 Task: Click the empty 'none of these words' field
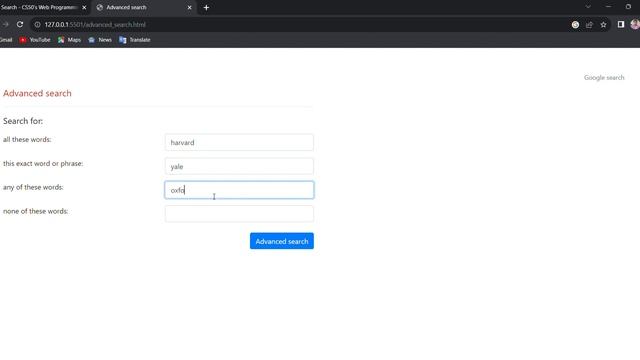239,214
